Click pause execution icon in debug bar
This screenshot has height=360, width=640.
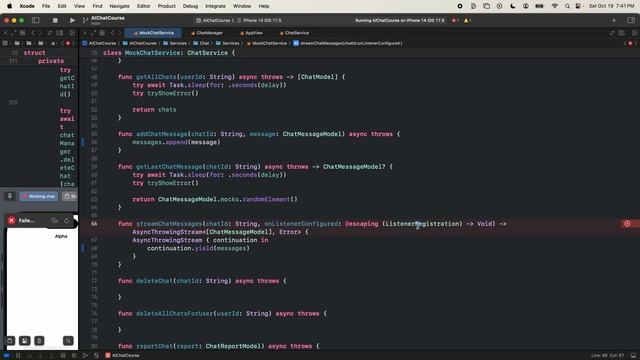(x=18, y=356)
